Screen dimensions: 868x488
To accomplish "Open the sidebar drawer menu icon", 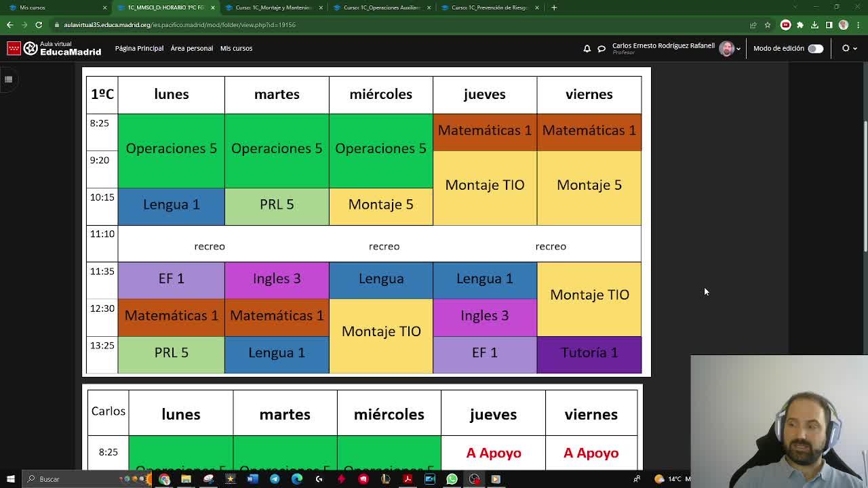I will 8,79.
